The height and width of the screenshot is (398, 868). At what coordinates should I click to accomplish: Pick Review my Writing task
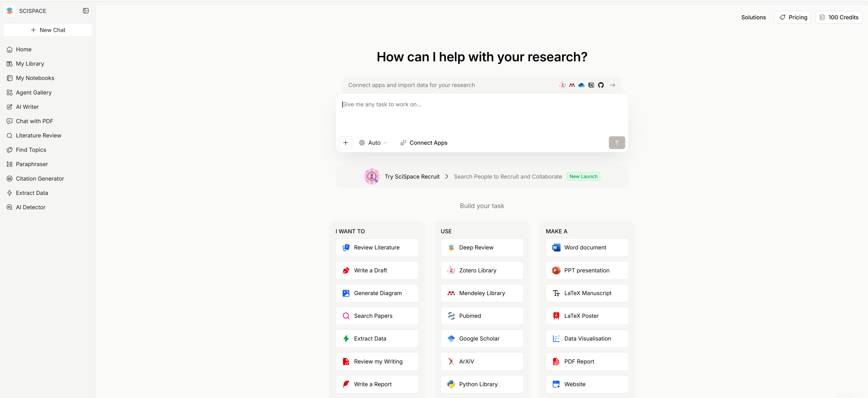377,362
